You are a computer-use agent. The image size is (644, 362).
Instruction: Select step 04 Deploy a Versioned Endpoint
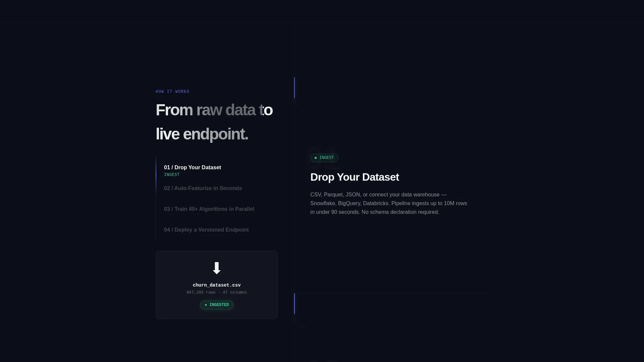206,230
